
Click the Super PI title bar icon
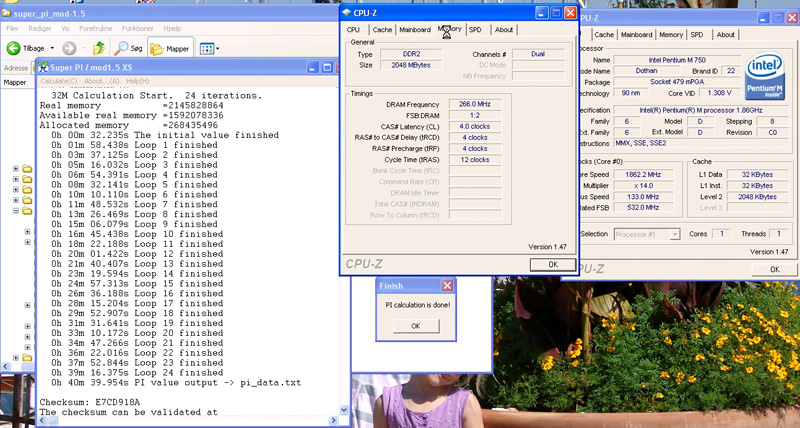coord(43,67)
